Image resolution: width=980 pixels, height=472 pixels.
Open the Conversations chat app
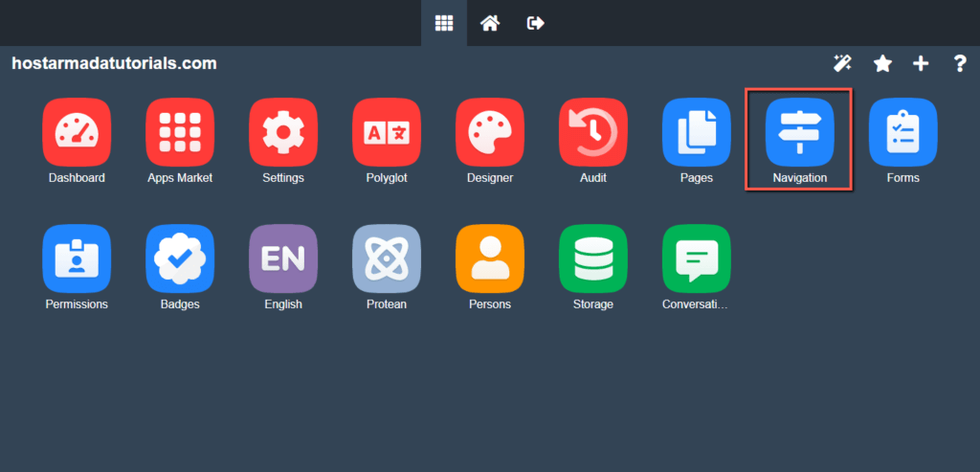[x=697, y=258]
